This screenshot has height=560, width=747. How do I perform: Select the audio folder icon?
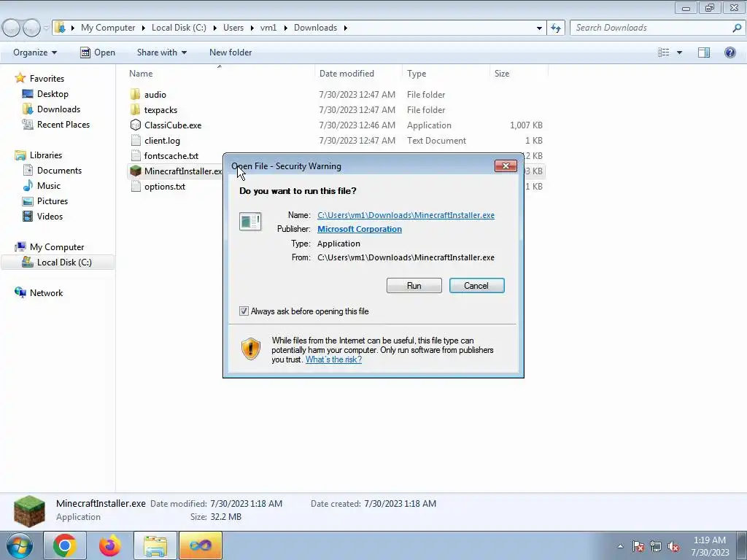click(135, 94)
